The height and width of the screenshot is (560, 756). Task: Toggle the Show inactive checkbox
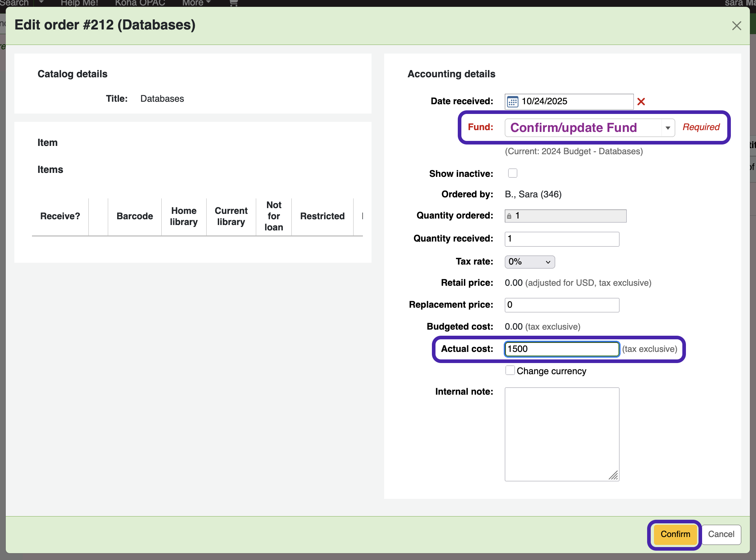(513, 173)
